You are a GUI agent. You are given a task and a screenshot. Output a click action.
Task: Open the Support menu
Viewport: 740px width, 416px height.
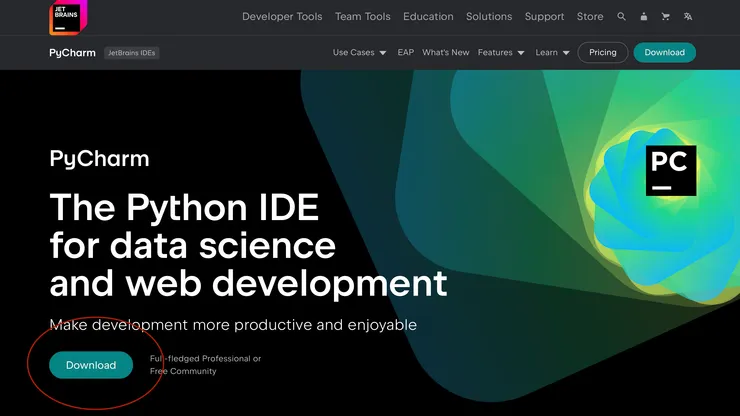[x=544, y=17]
